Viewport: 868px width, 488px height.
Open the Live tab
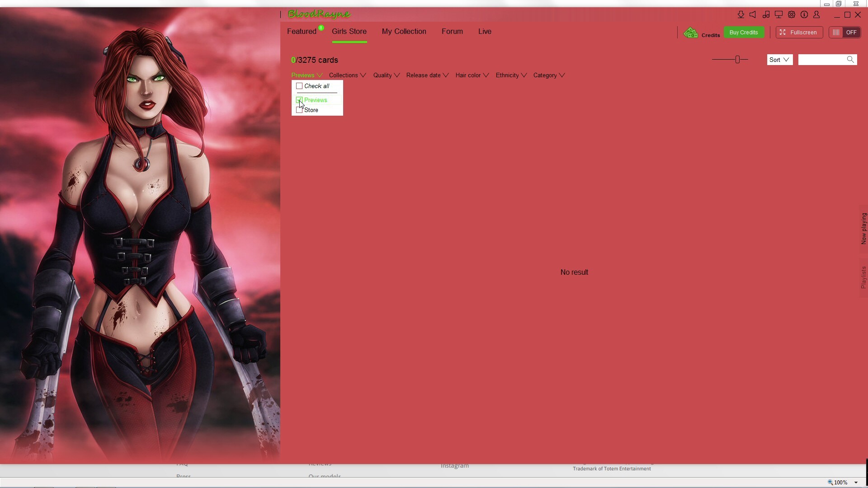(x=485, y=32)
